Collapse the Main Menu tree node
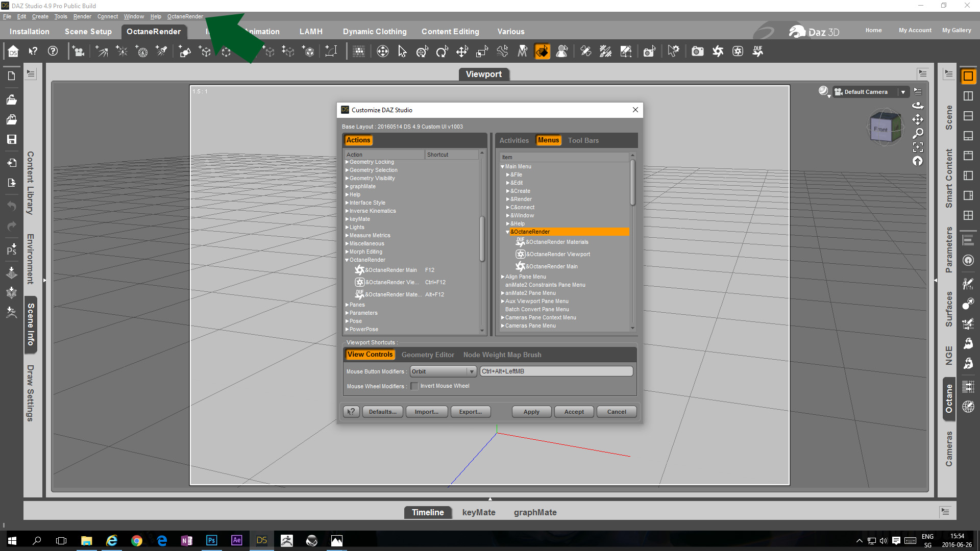 (502, 167)
